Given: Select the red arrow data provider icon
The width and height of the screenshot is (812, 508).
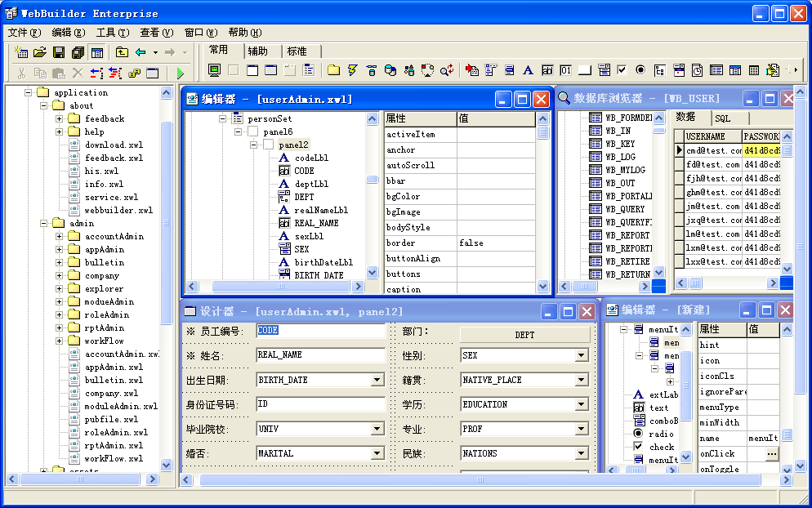Looking at the screenshot, I should coord(472,70).
